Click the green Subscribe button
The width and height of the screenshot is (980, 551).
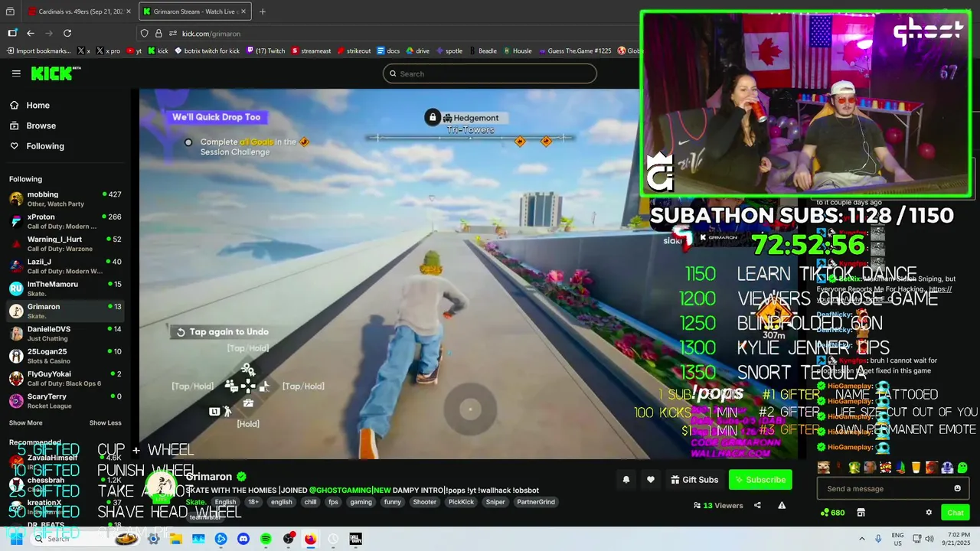click(760, 480)
